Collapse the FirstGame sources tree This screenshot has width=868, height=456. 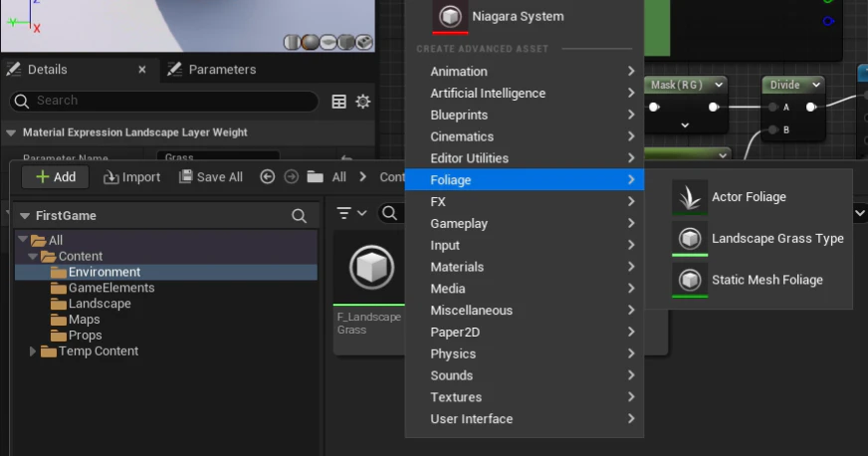24,216
